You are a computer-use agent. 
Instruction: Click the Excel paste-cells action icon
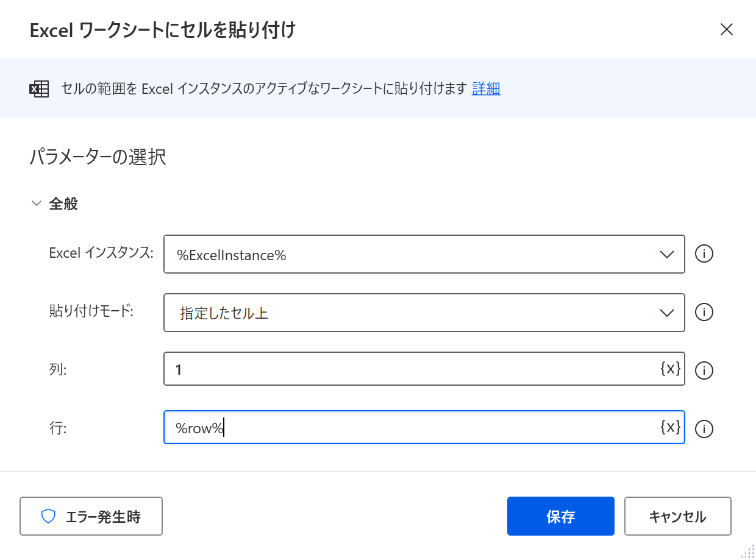39,88
